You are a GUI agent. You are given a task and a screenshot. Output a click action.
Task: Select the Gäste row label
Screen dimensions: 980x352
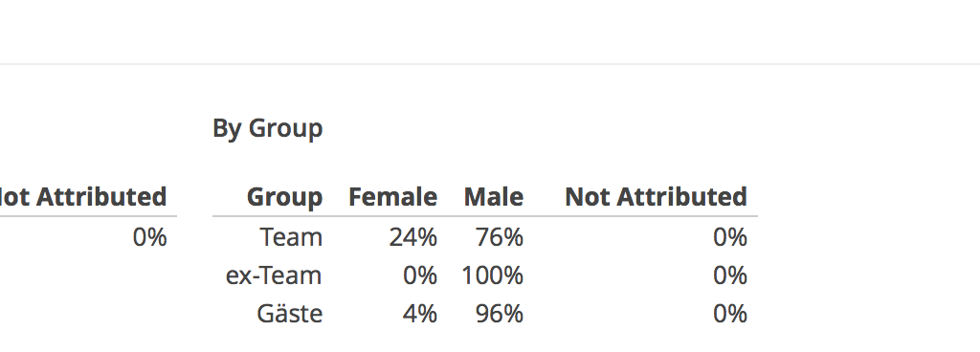click(290, 314)
